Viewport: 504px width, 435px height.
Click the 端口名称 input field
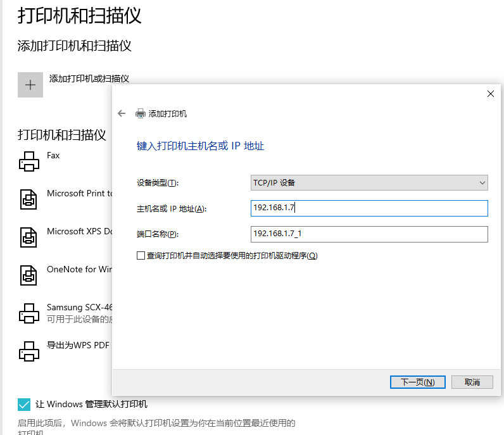[369, 234]
